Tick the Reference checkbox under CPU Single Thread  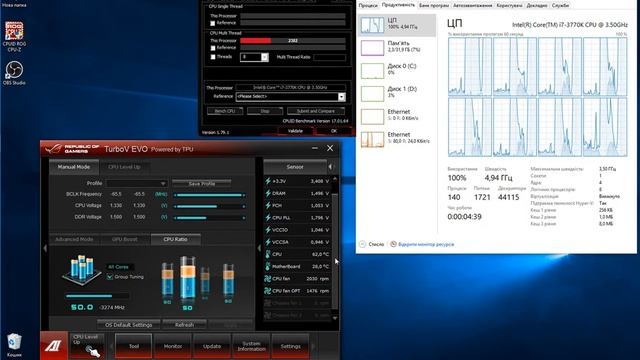[213, 23]
